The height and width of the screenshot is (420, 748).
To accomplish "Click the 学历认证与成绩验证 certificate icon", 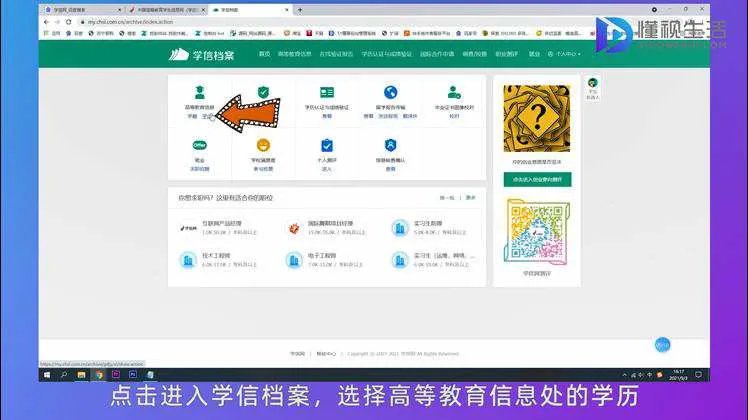I will coord(327,92).
